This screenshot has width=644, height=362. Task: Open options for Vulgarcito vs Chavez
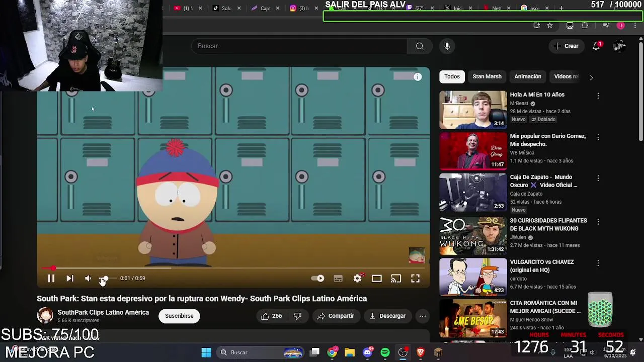[x=598, y=263]
